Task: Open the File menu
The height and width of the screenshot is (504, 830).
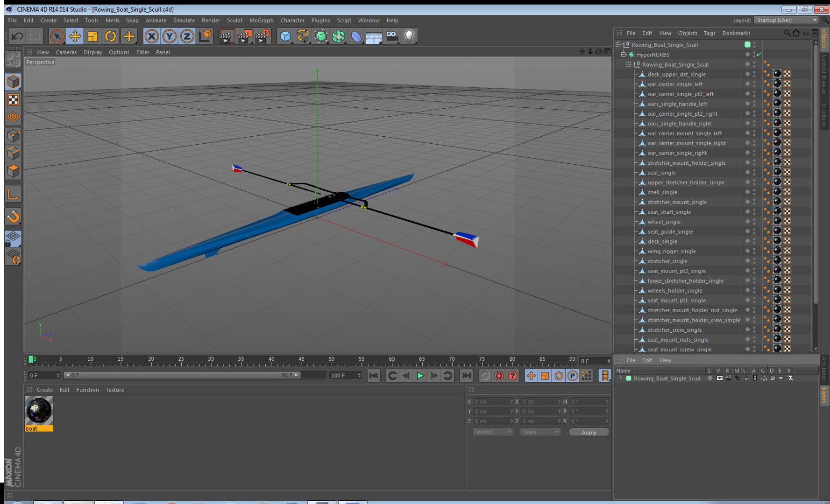Action: coord(13,21)
